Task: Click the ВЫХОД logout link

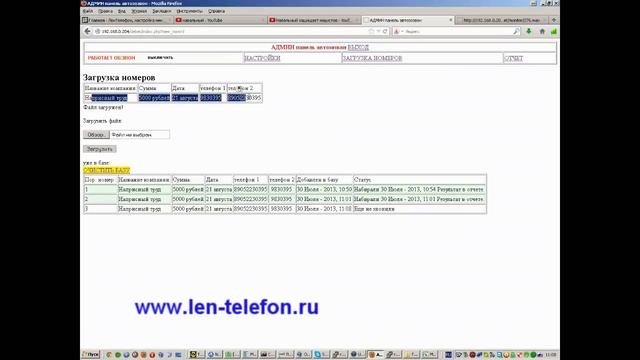Action: coord(358,47)
